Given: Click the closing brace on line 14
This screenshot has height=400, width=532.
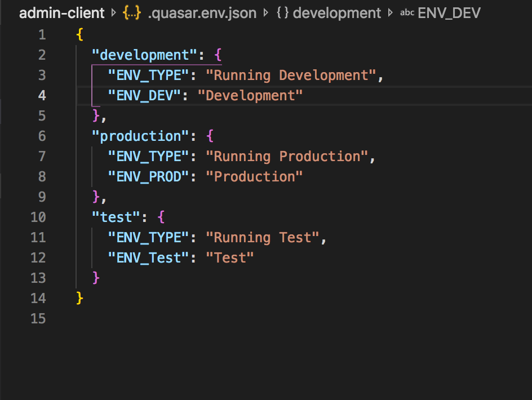Looking at the screenshot, I should click(78, 298).
